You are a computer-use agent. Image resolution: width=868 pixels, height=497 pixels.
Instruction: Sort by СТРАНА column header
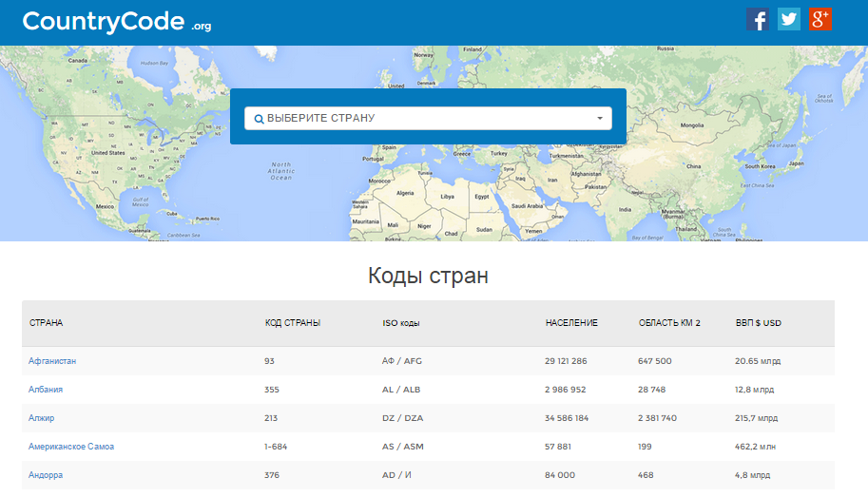tap(46, 323)
